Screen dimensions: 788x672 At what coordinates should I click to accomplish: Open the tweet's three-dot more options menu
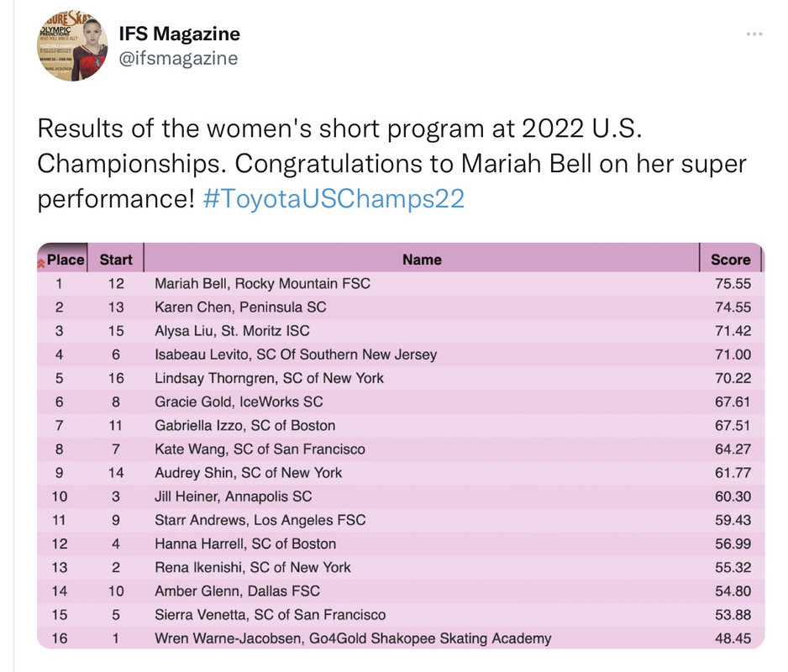click(x=754, y=34)
